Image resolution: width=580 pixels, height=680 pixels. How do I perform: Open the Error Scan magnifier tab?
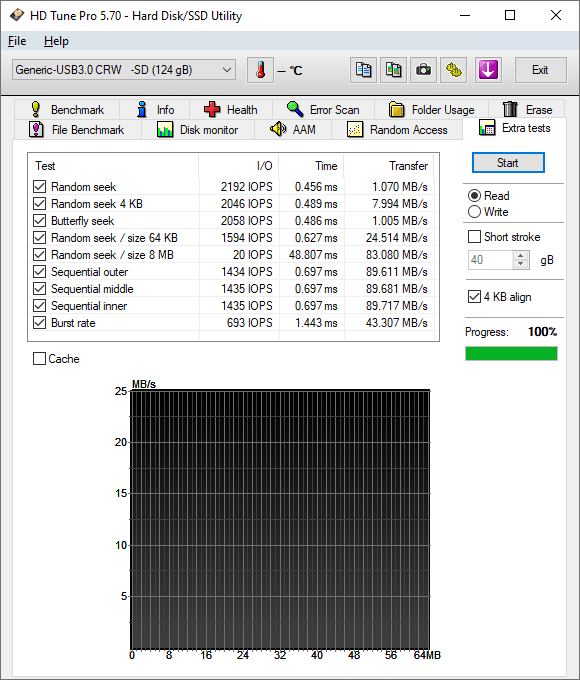[323, 110]
